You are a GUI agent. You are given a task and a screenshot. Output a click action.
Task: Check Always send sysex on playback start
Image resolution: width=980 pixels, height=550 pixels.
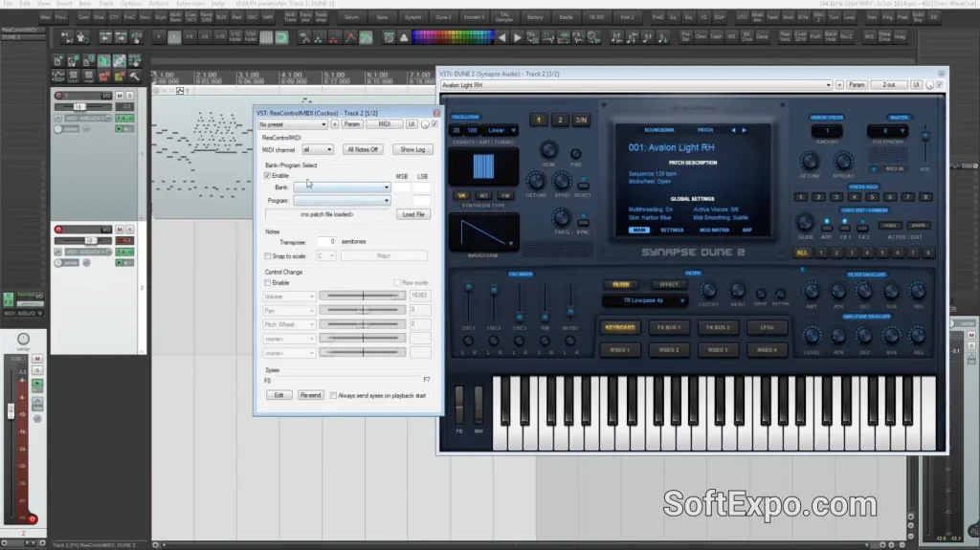[x=333, y=395]
